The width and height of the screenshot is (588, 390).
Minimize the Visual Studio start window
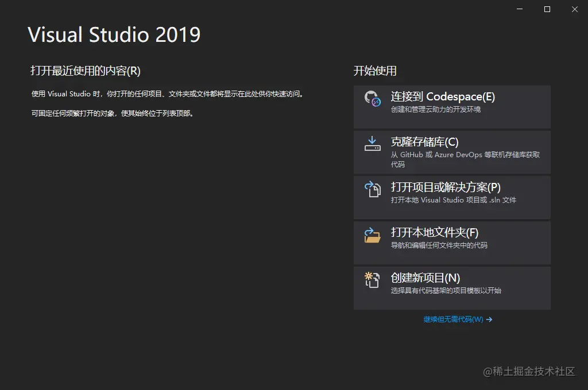520,9
